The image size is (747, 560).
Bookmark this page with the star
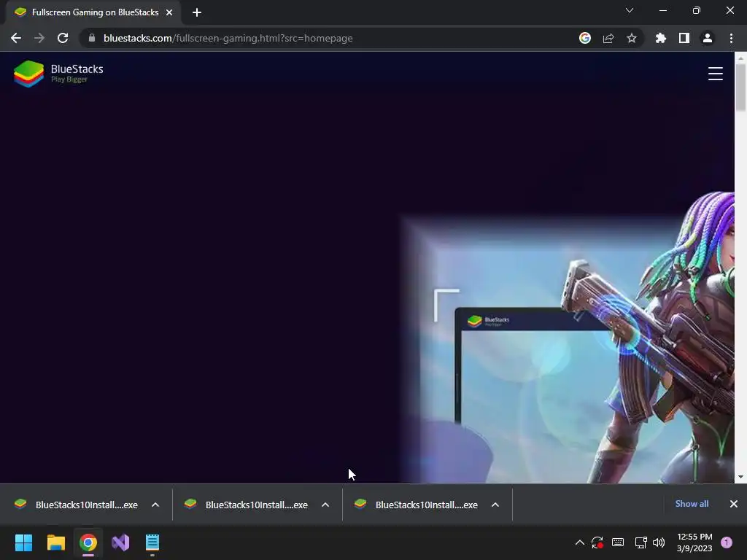coord(632,38)
